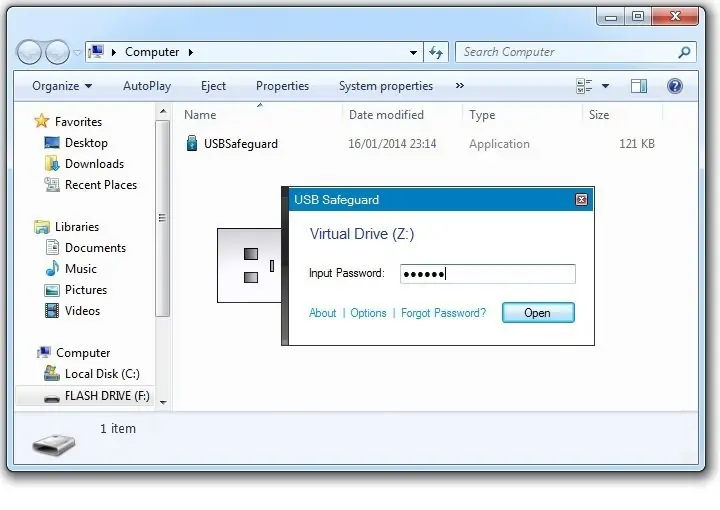Click Eject in the toolbar
The image size is (720, 510).
click(214, 86)
